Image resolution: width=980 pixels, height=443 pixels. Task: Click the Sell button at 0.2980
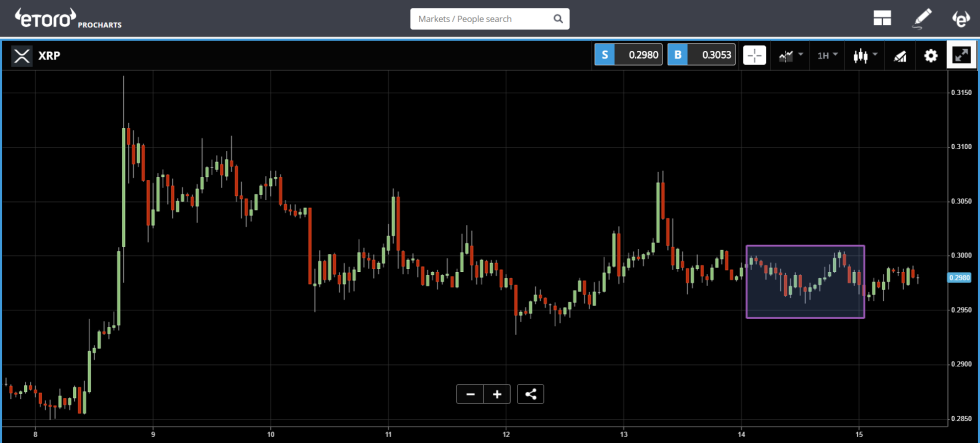tap(629, 55)
